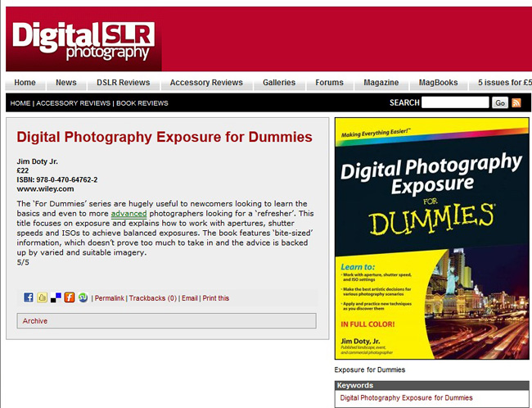Share via Delicious bookmark icon
Screen dimensions: 532x408
(x=56, y=297)
